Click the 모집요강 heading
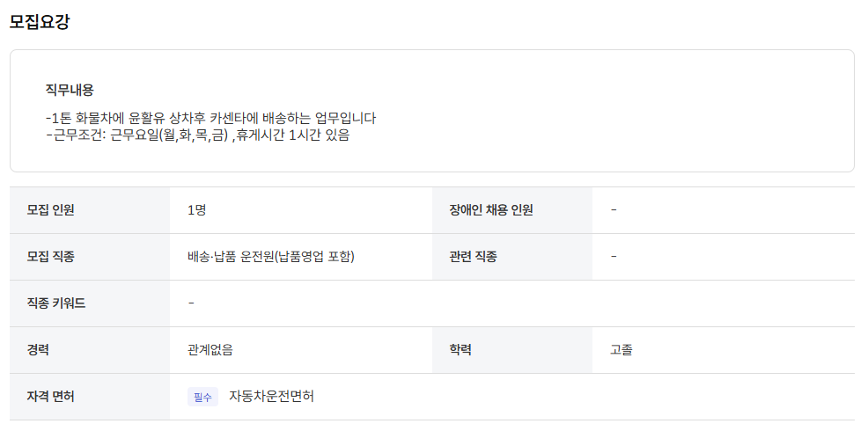Image resolution: width=868 pixels, height=431 pixels. tap(40, 22)
